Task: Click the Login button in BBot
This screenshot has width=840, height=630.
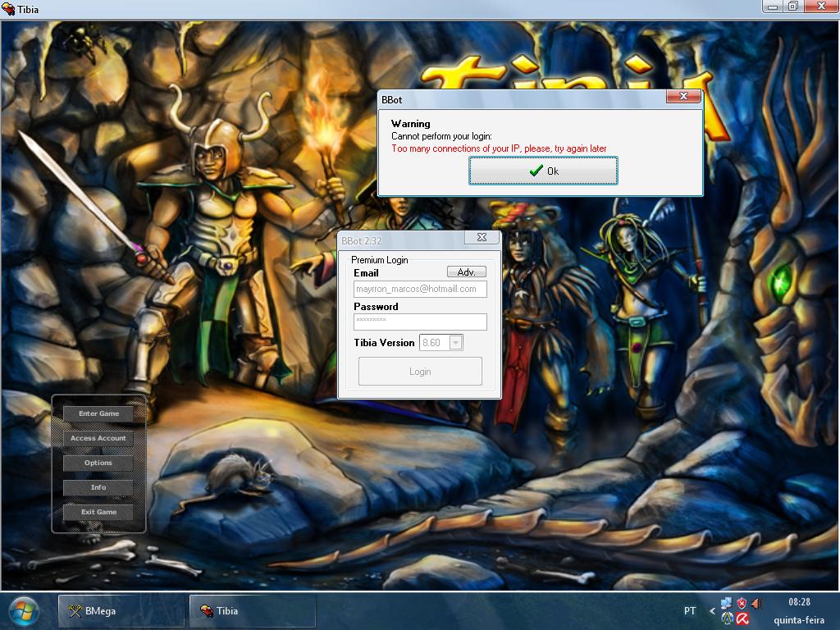Action: [x=420, y=372]
